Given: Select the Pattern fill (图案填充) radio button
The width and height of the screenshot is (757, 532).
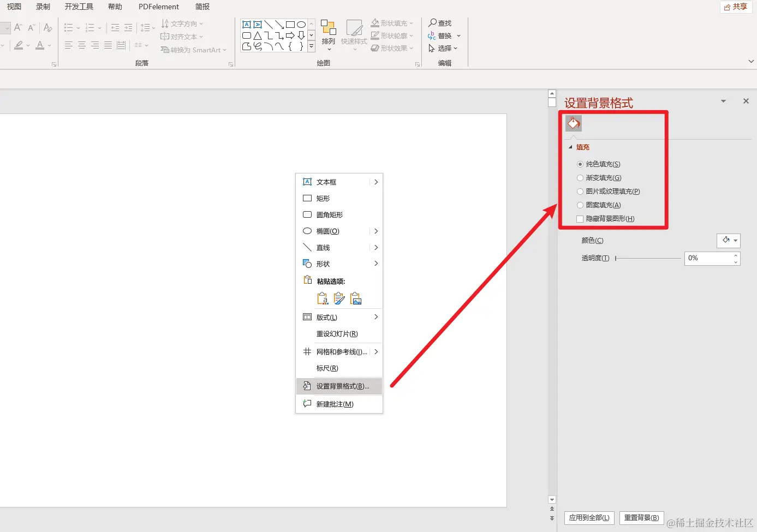Looking at the screenshot, I should tap(580, 205).
